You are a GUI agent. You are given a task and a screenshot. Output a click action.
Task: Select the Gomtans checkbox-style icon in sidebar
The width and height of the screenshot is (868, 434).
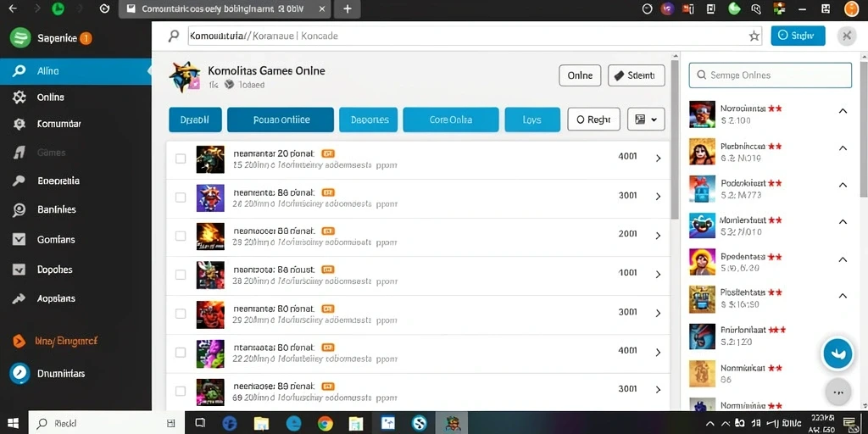tap(19, 239)
